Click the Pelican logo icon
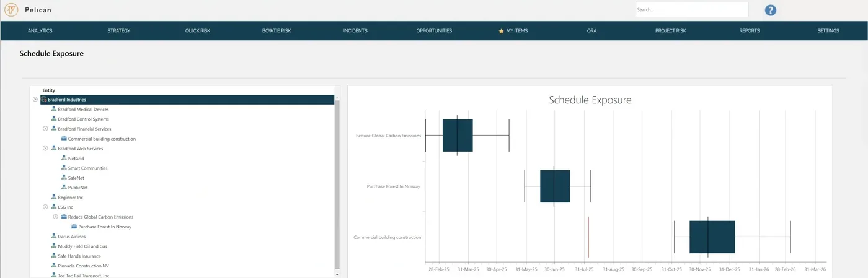Image resolution: width=868 pixels, height=278 pixels. [11, 10]
